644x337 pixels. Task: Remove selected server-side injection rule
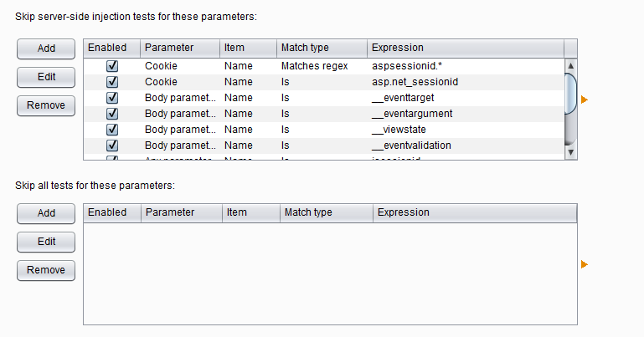(46, 105)
